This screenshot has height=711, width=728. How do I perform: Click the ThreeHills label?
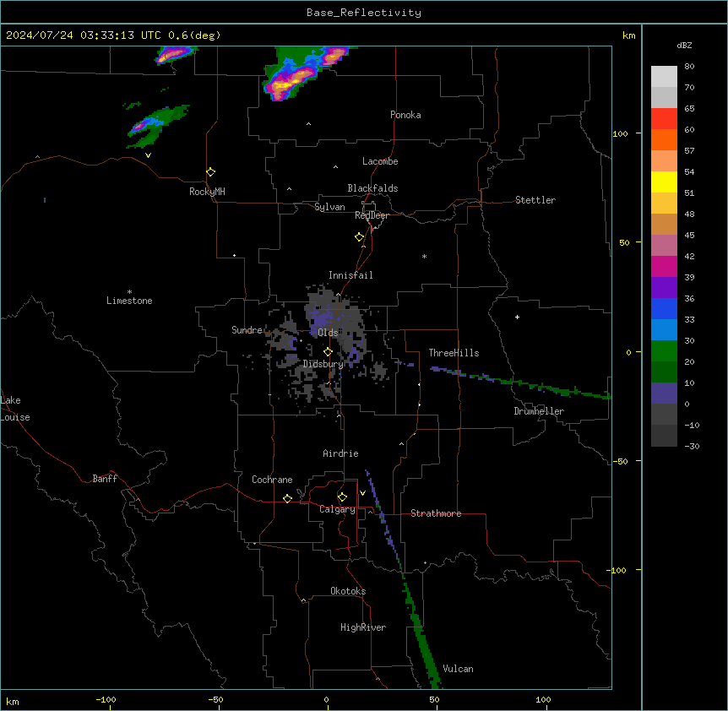pyautogui.click(x=454, y=353)
